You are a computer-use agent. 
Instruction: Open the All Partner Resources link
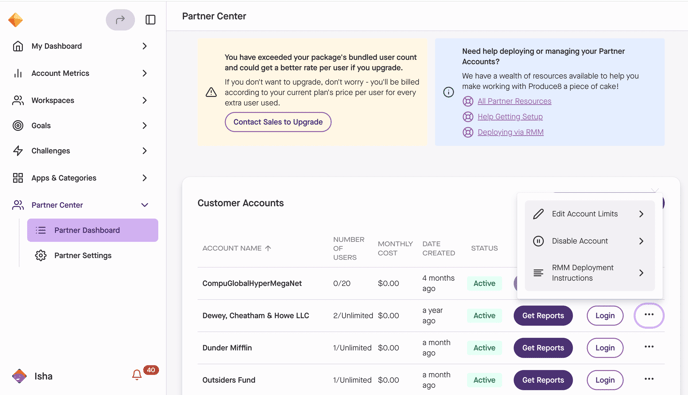[x=514, y=101]
